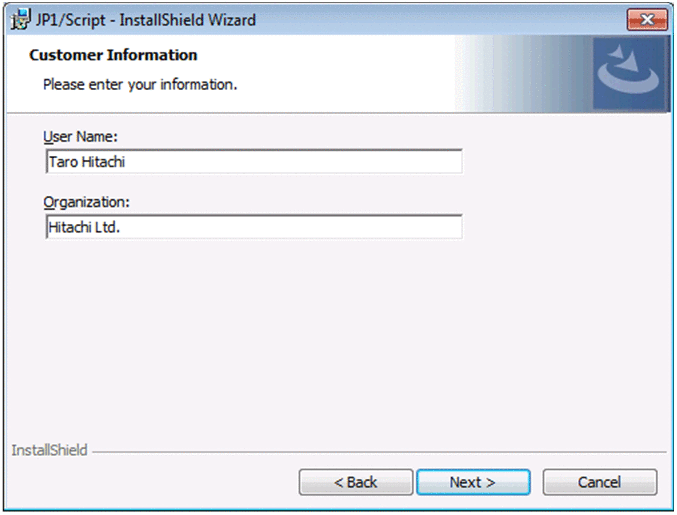
Task: Focus the User Name text field
Action: point(254,162)
